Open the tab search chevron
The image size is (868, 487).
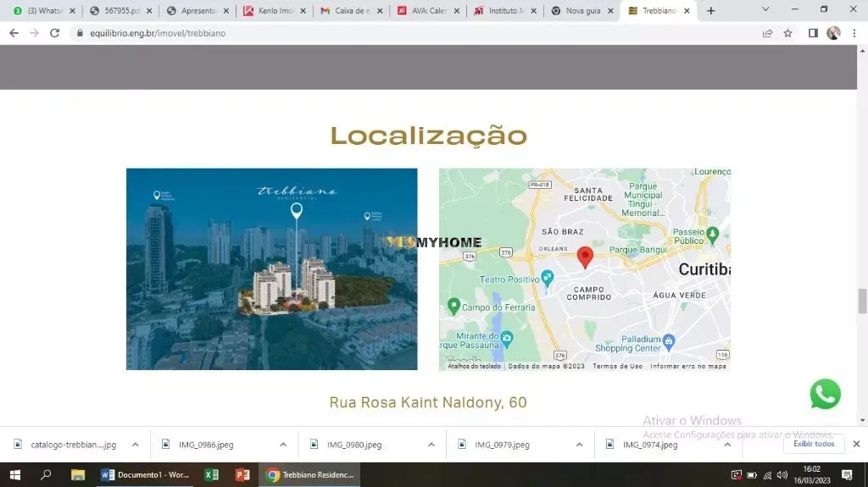[x=765, y=9]
